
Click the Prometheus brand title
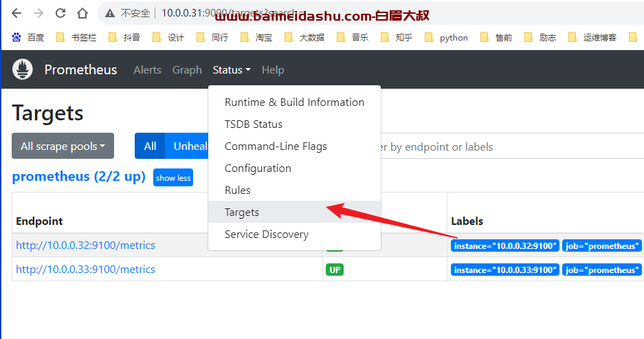(x=80, y=69)
